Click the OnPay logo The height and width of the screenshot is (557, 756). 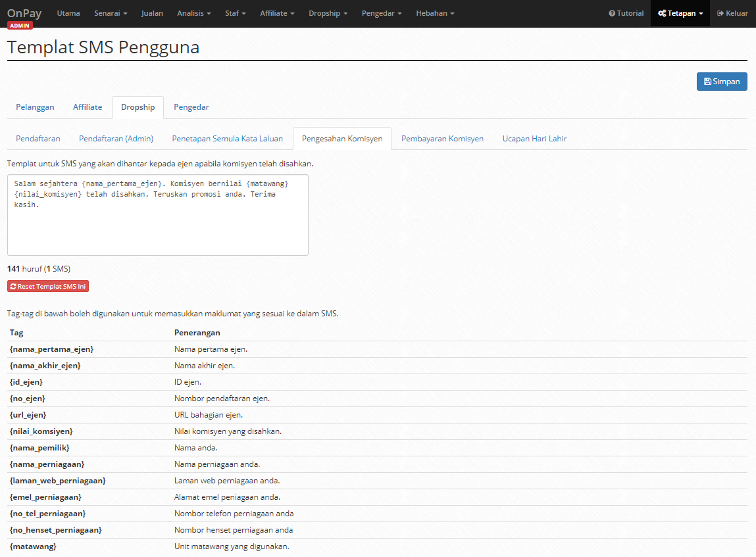point(24,14)
